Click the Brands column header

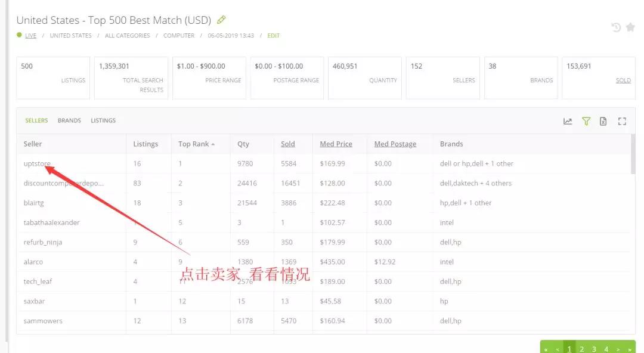coord(451,144)
